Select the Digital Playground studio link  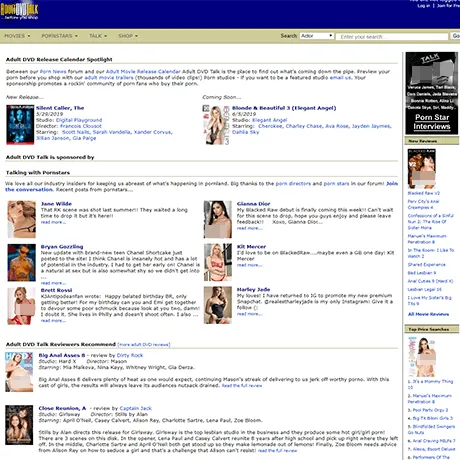click(79, 120)
